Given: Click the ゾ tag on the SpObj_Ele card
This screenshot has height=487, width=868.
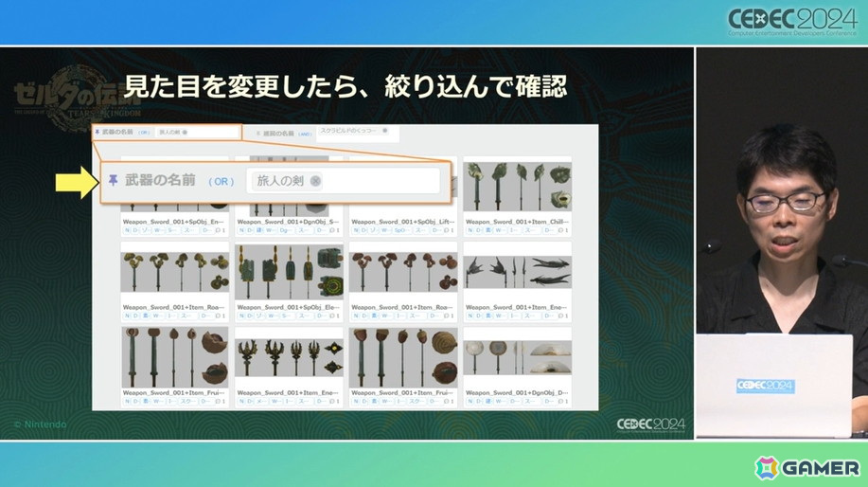Looking at the screenshot, I should 259,316.
